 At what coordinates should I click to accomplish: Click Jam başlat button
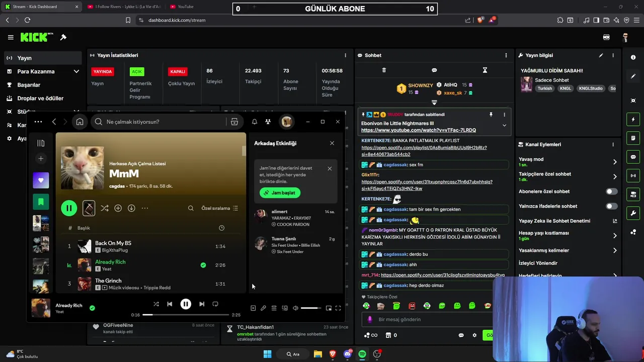(x=280, y=193)
